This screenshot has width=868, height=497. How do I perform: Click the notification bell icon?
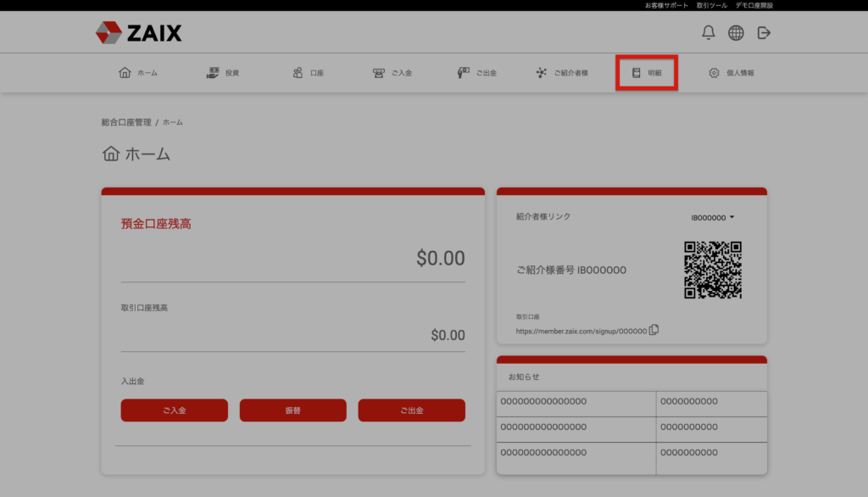click(709, 33)
